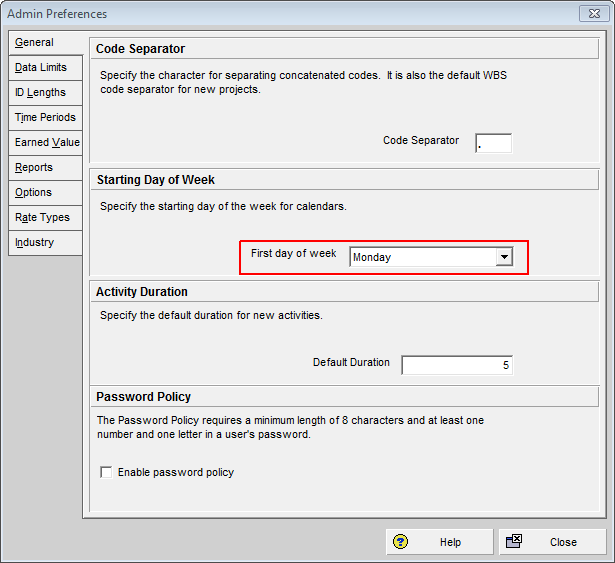Click the Default Duration input box
The width and height of the screenshot is (615, 563).
[x=457, y=365]
